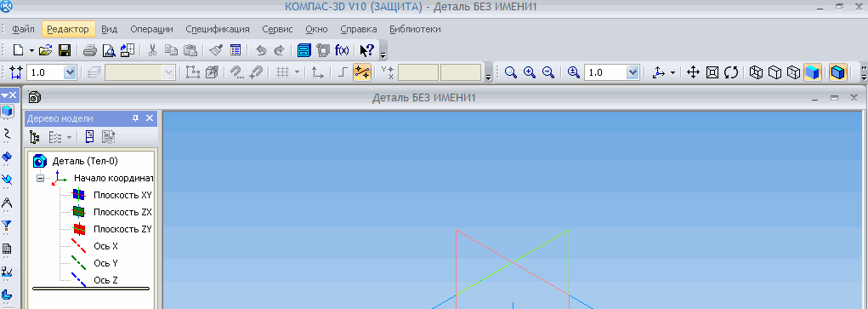Create a new document with the blank page icon

[18, 50]
